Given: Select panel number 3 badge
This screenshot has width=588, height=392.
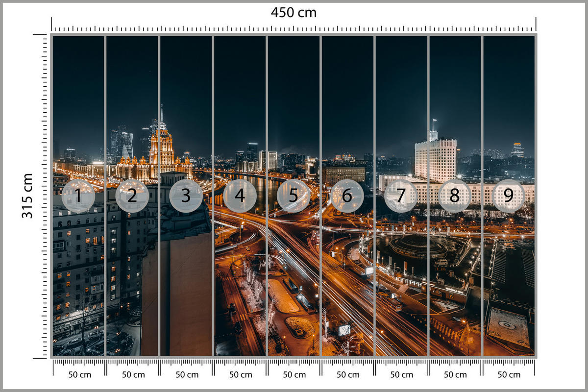Looking at the screenshot, I should point(186,196).
